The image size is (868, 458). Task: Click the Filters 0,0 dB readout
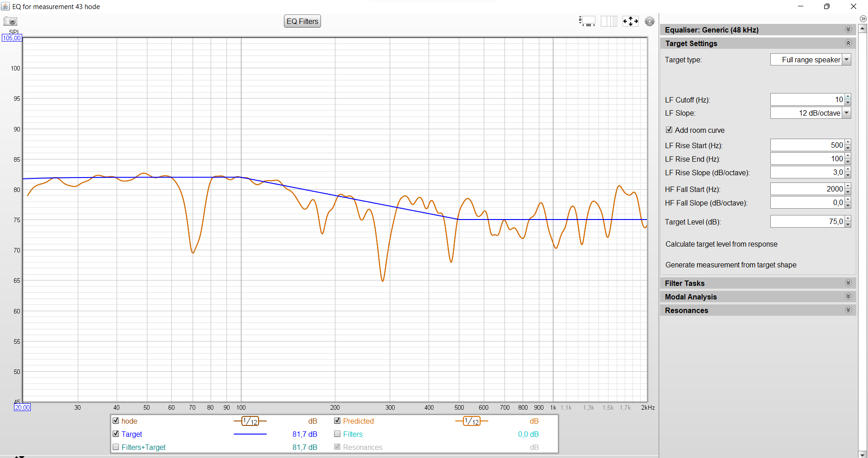(528, 434)
